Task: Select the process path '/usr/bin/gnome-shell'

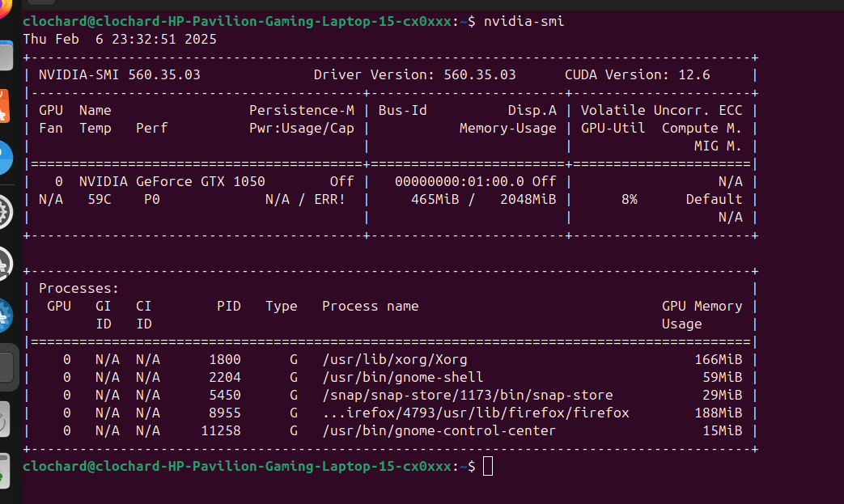Action: coord(403,377)
